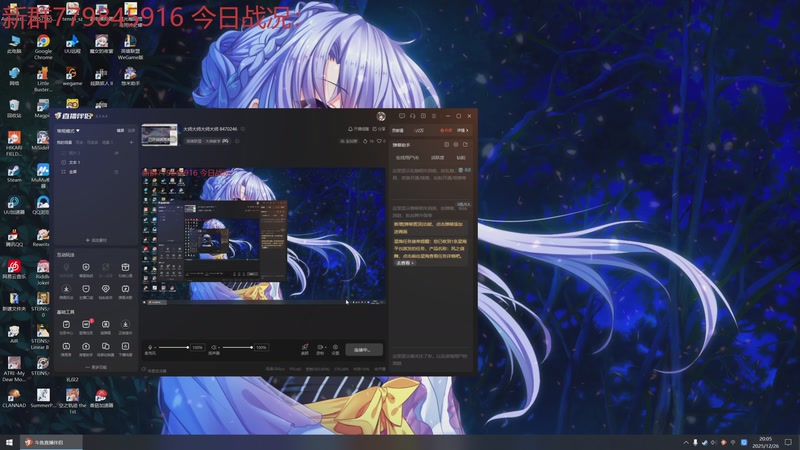Mute the microphone via its icon
The image size is (800, 450).
point(150,347)
